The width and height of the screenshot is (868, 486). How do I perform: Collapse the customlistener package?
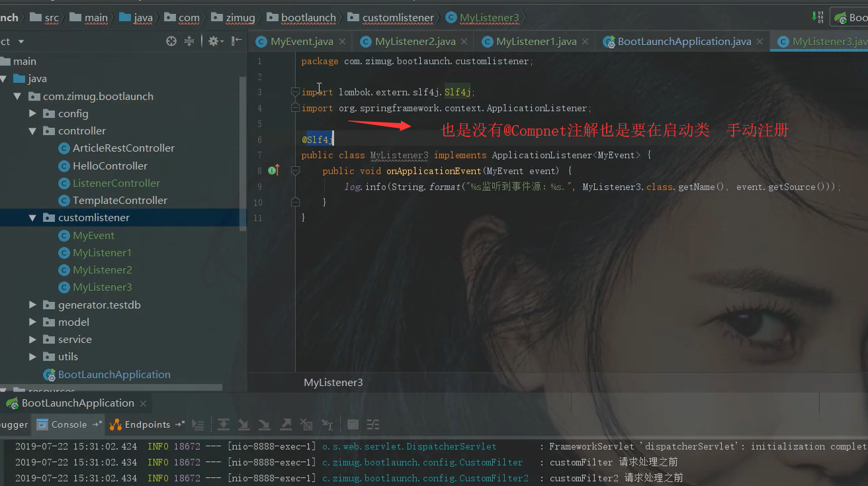tap(32, 217)
